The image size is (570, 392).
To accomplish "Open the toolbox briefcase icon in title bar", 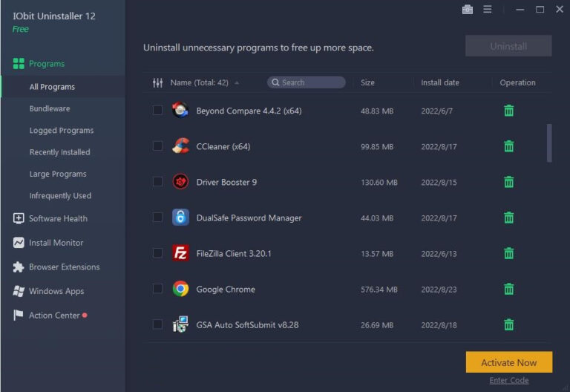I will (x=467, y=10).
